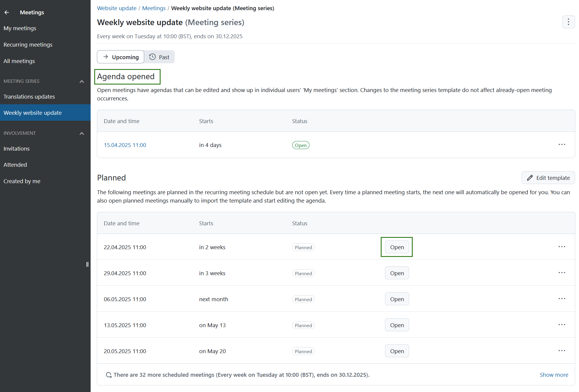Viewport: 579px width, 392px height.
Task: Click the clock icon inside the Past button
Action: [x=152, y=57]
